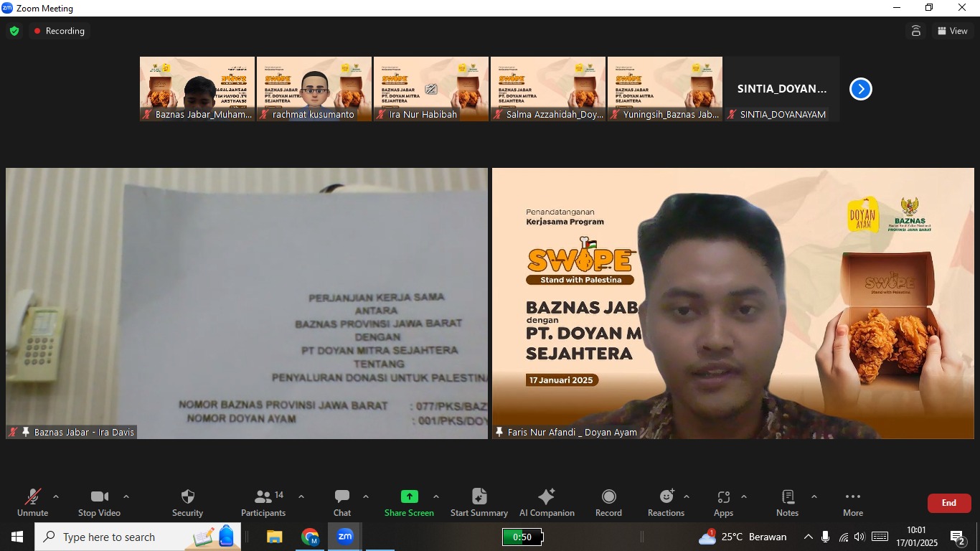Open the Chat panel
This screenshot has width=980, height=551.
[x=342, y=502]
